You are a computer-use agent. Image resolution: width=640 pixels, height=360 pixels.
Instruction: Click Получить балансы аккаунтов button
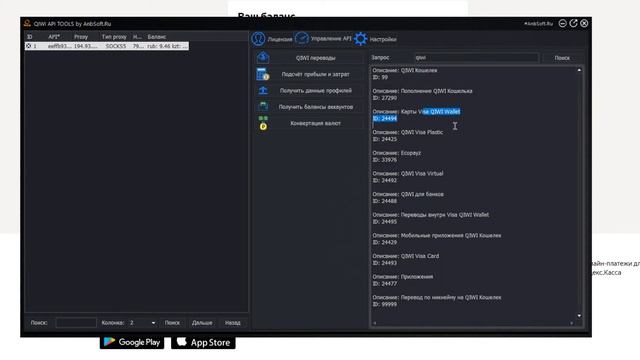point(316,107)
